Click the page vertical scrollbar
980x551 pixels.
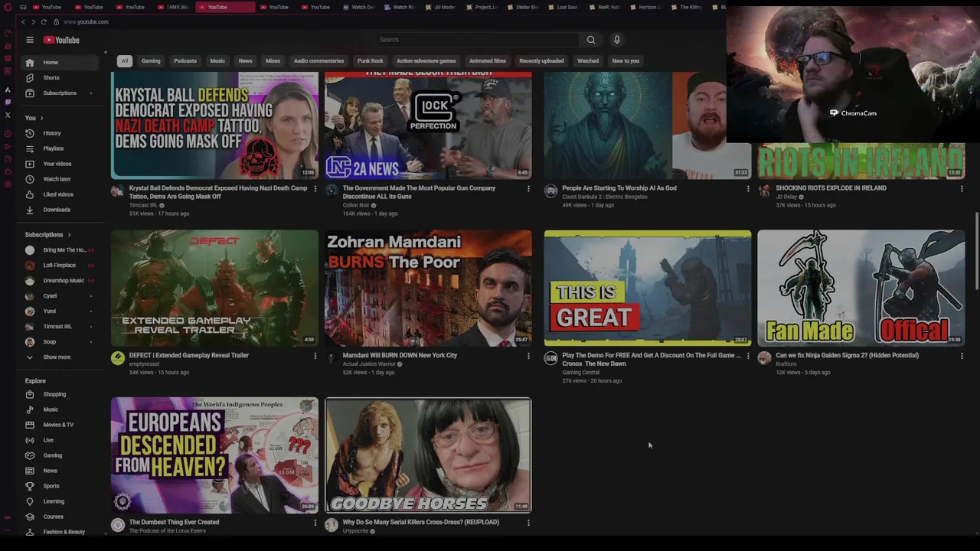[976, 249]
